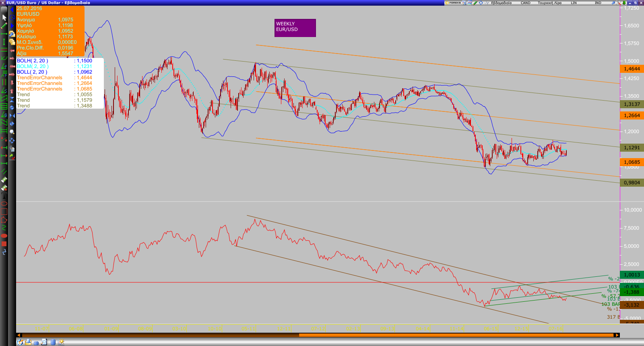Screen dimensions: 644x346
Task: Click the green download arrow icon
Action: [x=624, y=3]
